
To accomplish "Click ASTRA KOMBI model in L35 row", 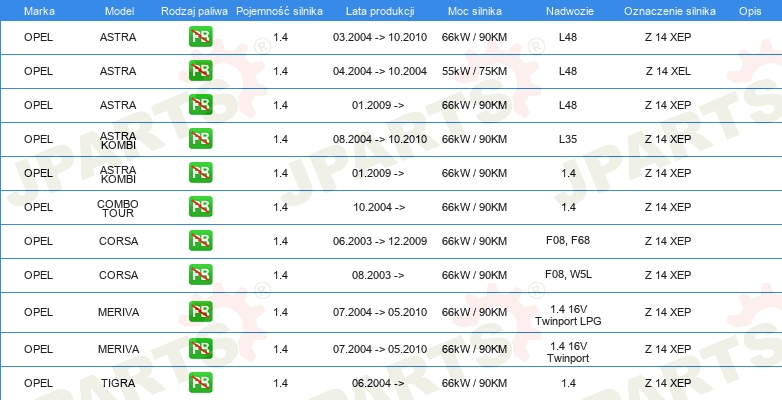I will (x=118, y=141).
